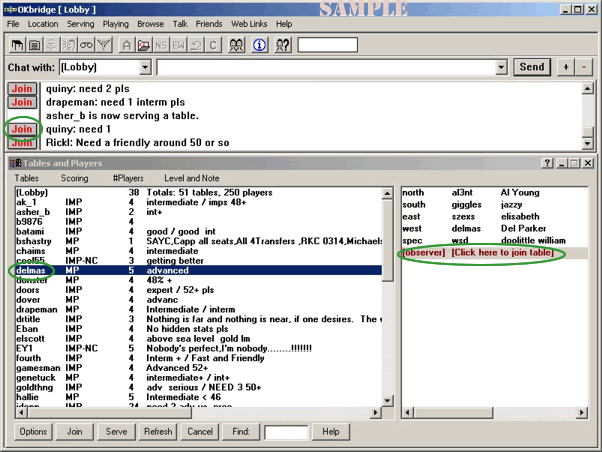The height and width of the screenshot is (452, 602).
Task: Open the Web Links menu
Action: pos(249,24)
